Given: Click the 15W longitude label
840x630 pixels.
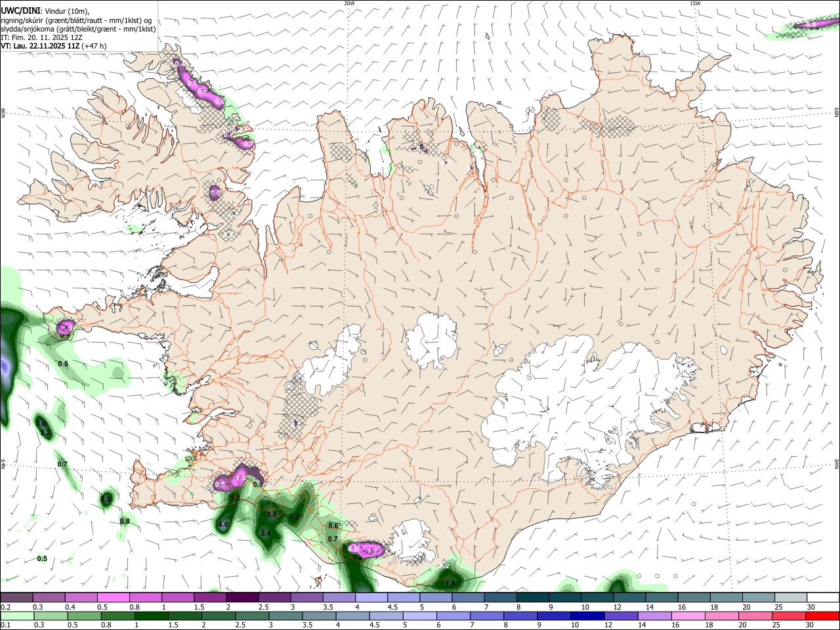Looking at the screenshot, I should (x=695, y=3).
